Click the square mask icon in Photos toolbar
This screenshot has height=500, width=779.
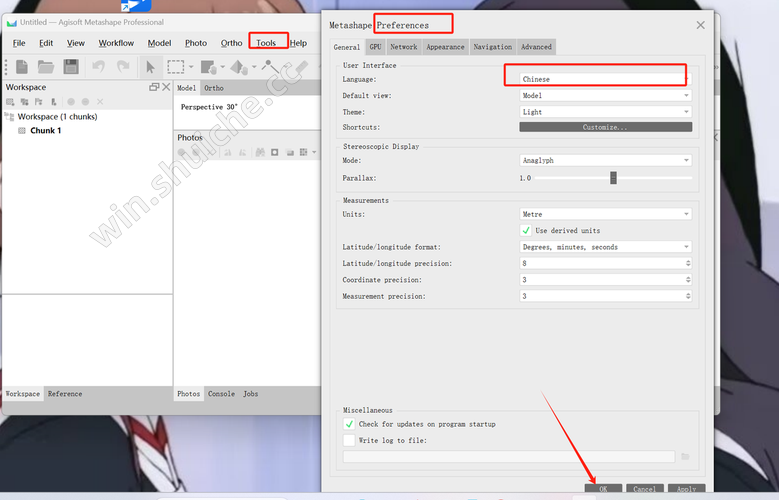[x=275, y=152]
